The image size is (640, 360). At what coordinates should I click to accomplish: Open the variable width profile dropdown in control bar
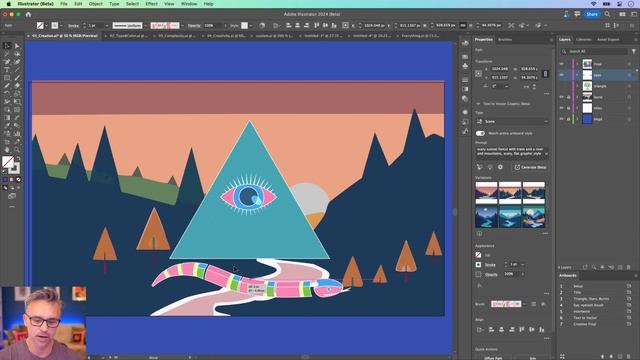[x=146, y=25]
